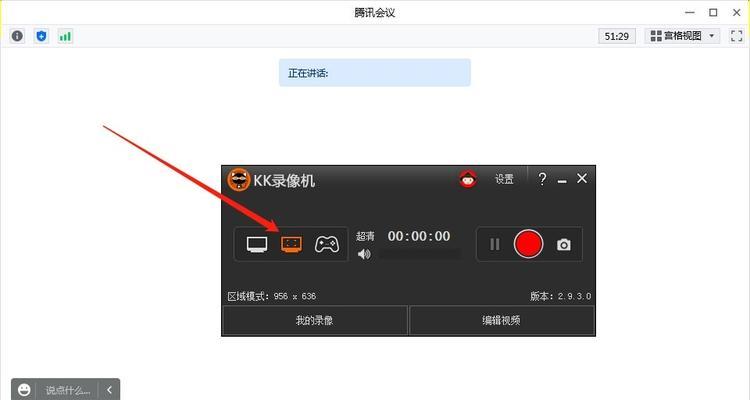Open 设置 in KK录像机
Screen dimensions: 750x400
pos(504,179)
